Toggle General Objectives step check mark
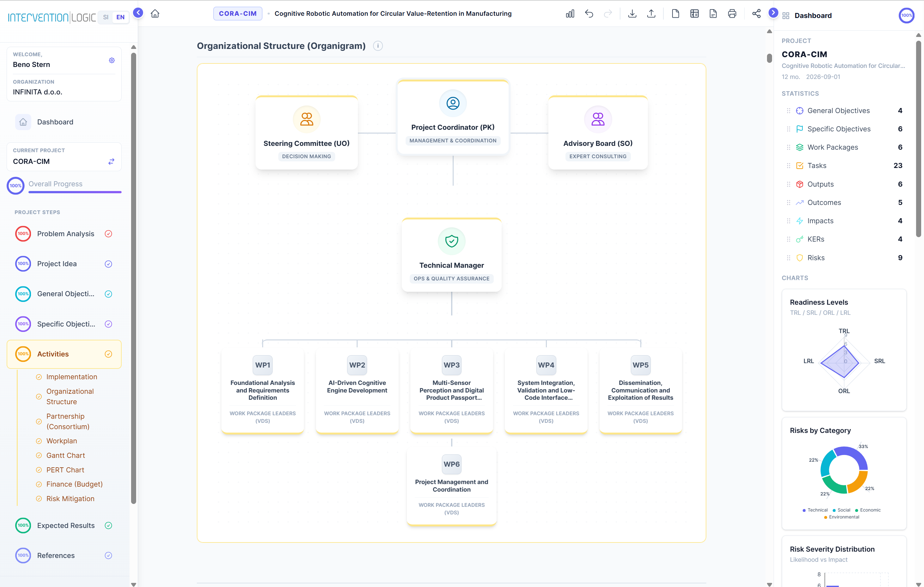The image size is (924, 587). pyautogui.click(x=109, y=294)
